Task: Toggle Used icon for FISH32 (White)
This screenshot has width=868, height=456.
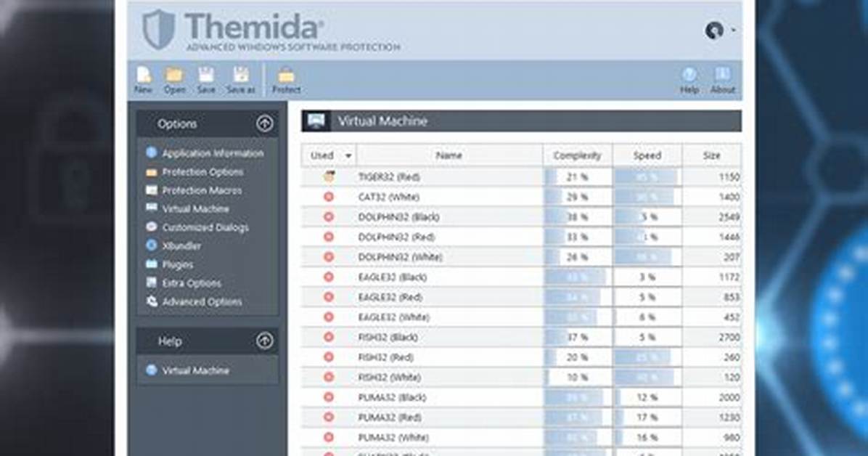Action: point(329,377)
